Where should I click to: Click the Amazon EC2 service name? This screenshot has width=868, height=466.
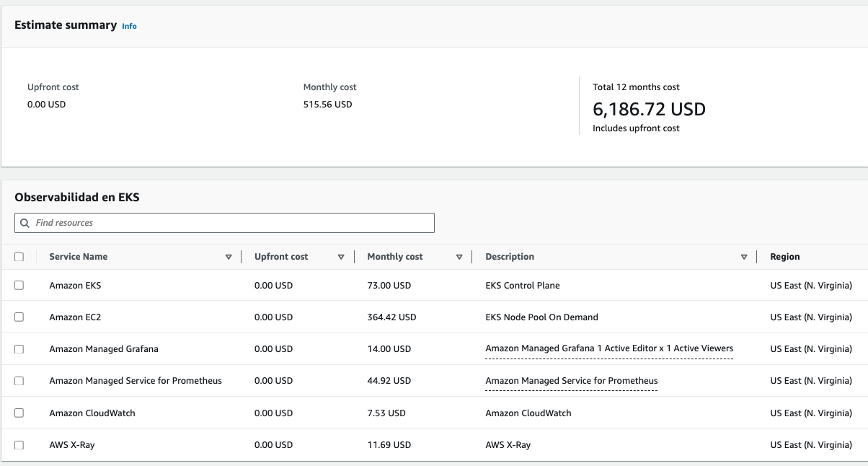point(75,317)
